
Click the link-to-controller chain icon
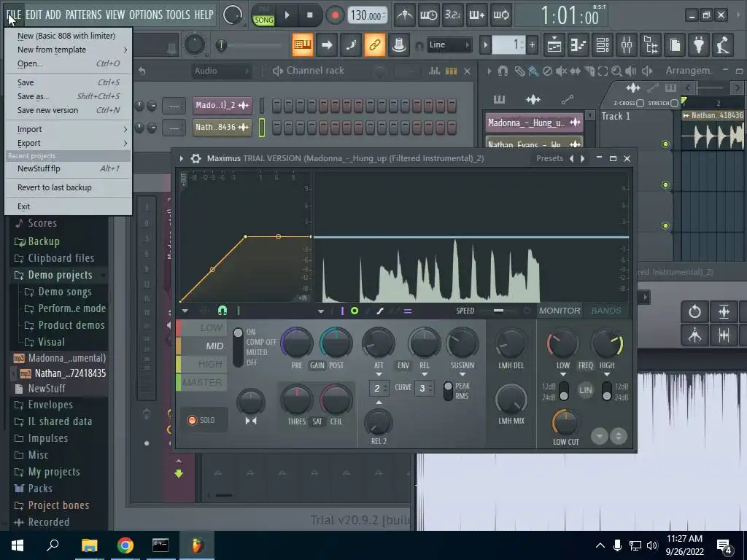pos(375,44)
